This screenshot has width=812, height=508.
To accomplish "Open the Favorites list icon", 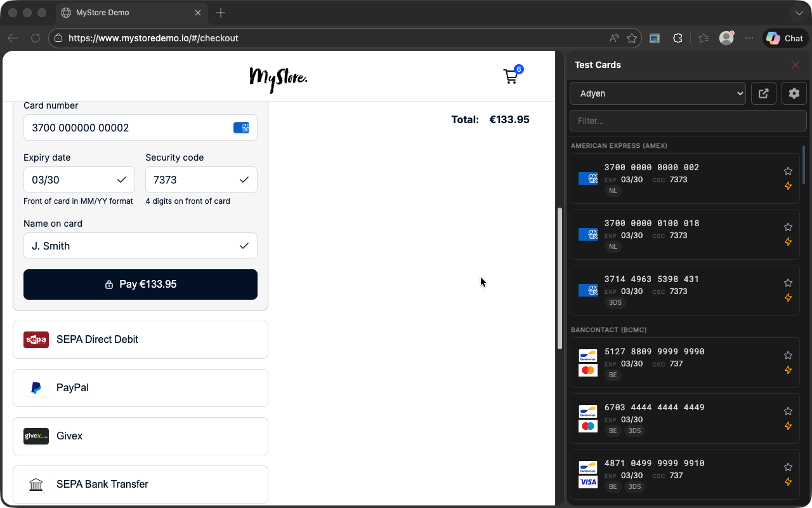I will tap(703, 38).
